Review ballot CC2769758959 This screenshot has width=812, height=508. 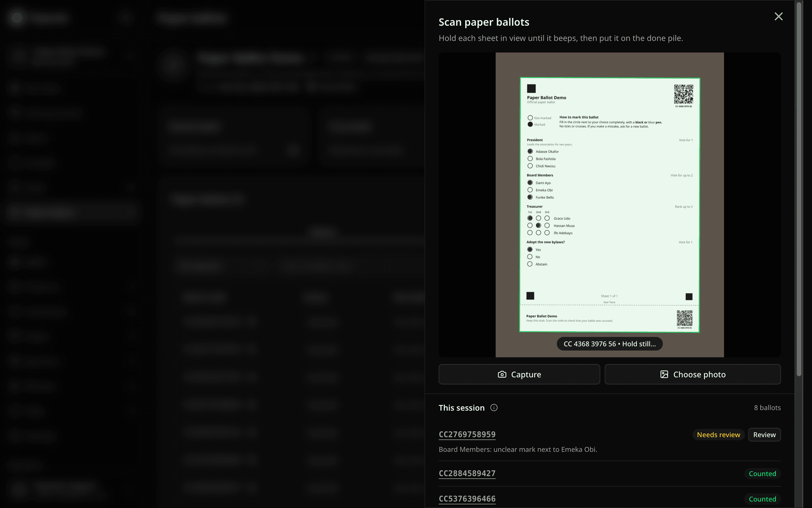click(x=764, y=434)
